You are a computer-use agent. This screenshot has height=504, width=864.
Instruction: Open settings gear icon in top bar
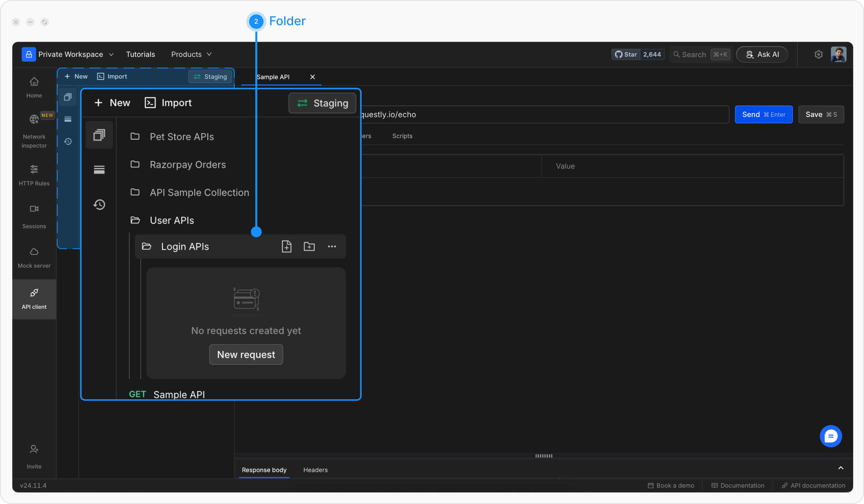coord(819,54)
